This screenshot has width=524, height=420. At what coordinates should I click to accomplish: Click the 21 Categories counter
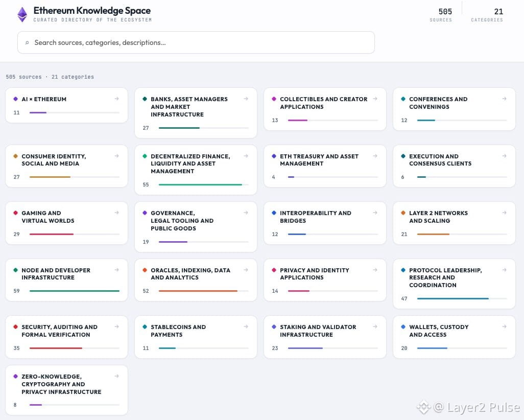tap(487, 15)
